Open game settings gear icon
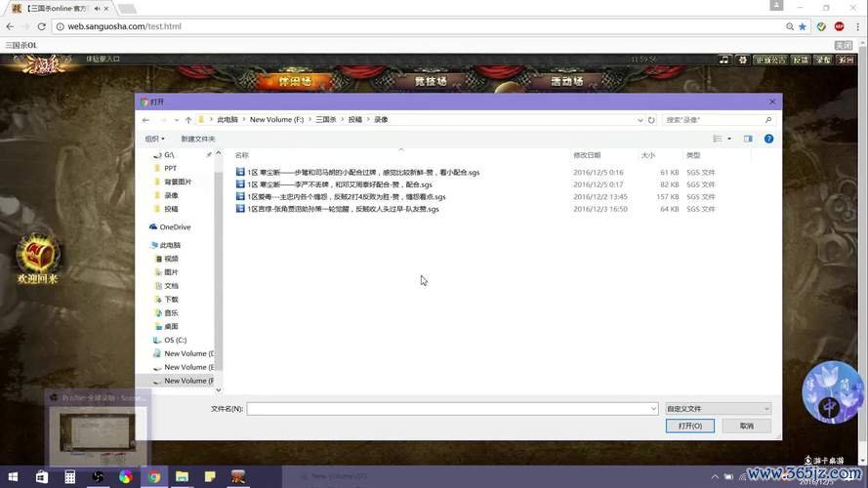The width and height of the screenshot is (868, 488). (x=742, y=60)
